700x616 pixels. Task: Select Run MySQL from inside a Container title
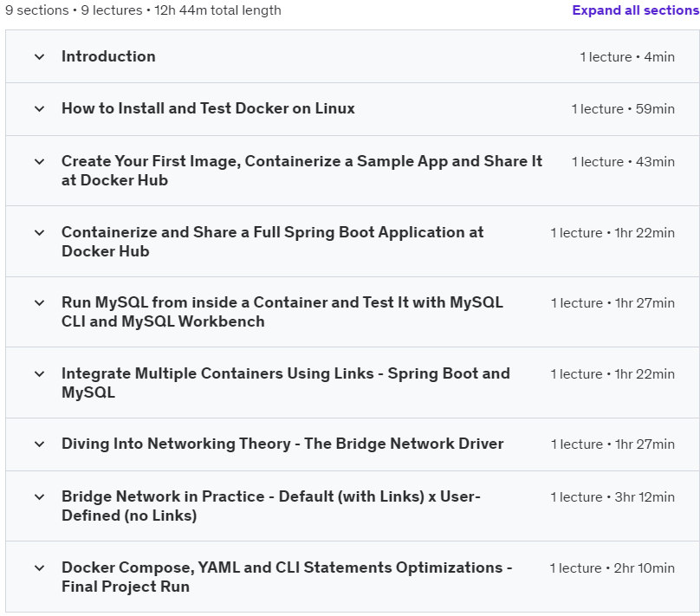[282, 312]
